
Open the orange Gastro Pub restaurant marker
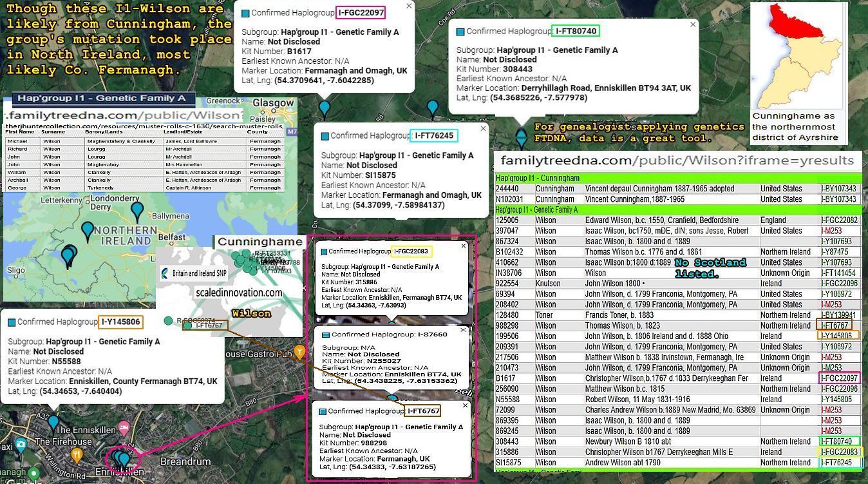click(299, 352)
